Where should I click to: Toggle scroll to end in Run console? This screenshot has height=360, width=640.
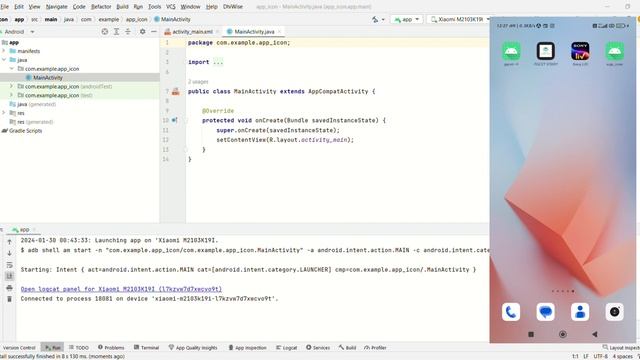[x=9, y=276]
